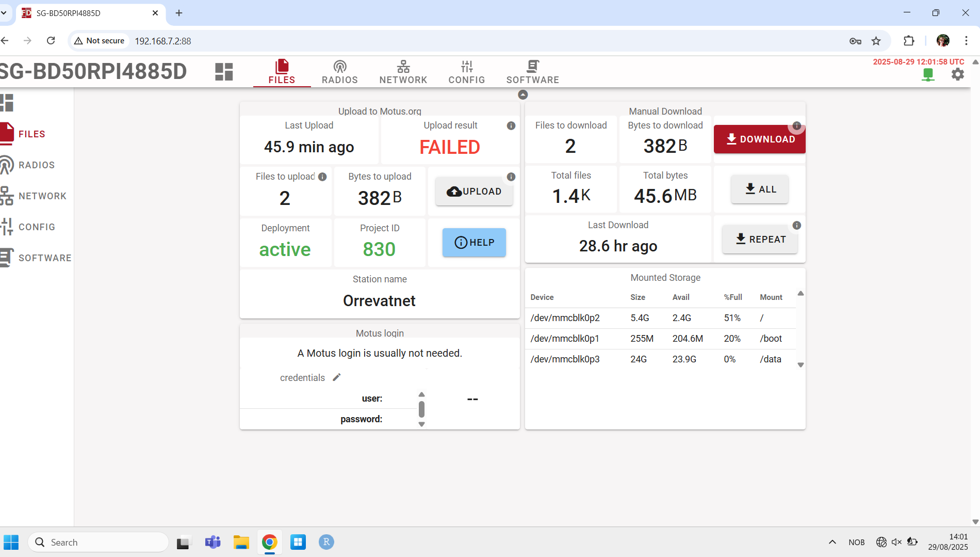The width and height of the screenshot is (980, 557).
Task: Show hidden icons in the system tray
Action: (832, 542)
